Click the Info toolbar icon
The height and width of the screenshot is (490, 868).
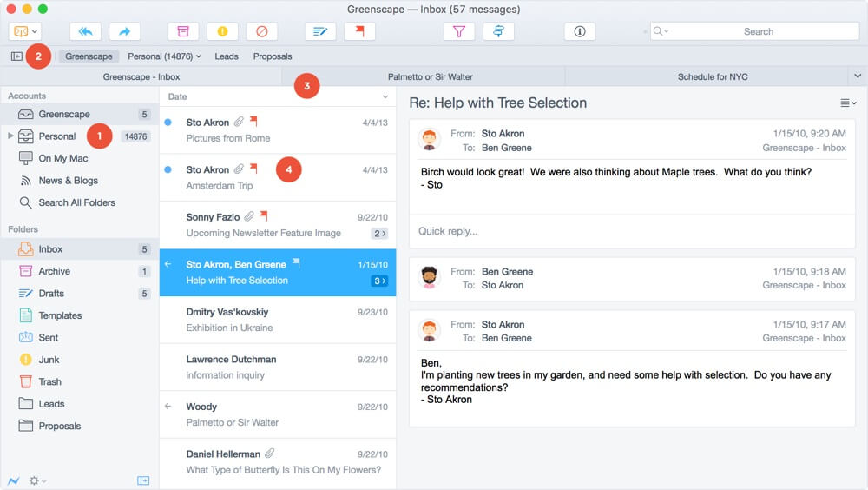579,31
